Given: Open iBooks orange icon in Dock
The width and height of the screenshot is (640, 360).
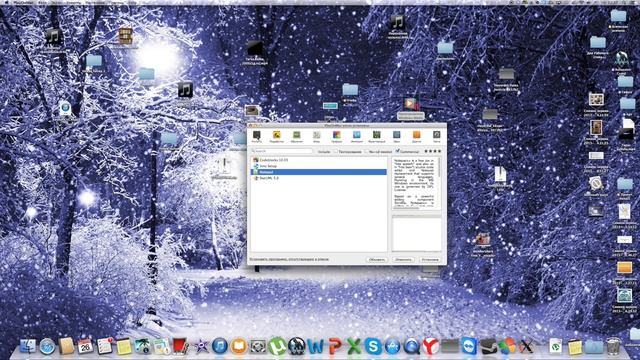Looking at the screenshot, I should pos(239,346).
